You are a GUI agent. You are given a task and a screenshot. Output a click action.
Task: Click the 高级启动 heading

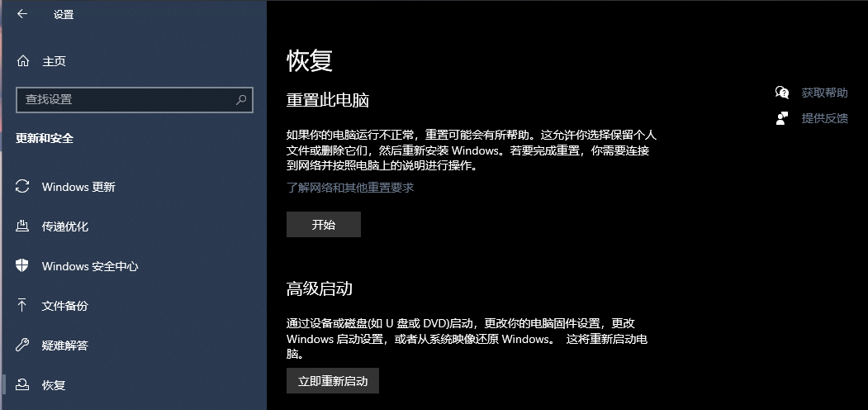tap(320, 288)
